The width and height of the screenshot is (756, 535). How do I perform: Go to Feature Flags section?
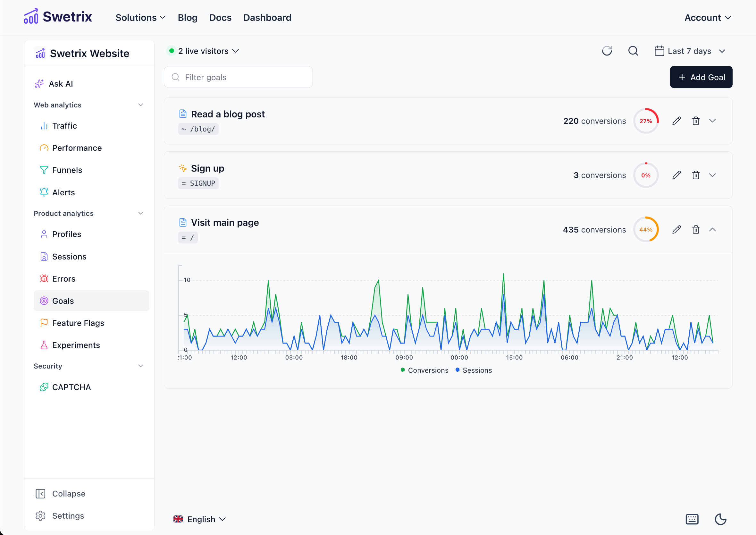[78, 323]
